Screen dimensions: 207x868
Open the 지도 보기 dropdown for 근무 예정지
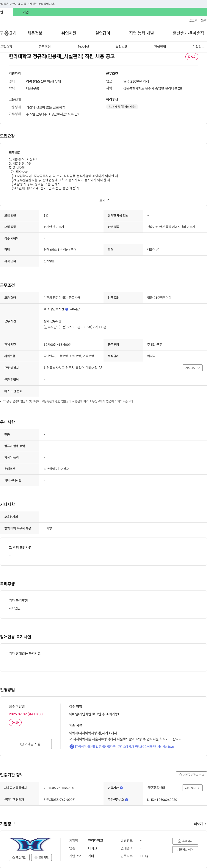193,368
